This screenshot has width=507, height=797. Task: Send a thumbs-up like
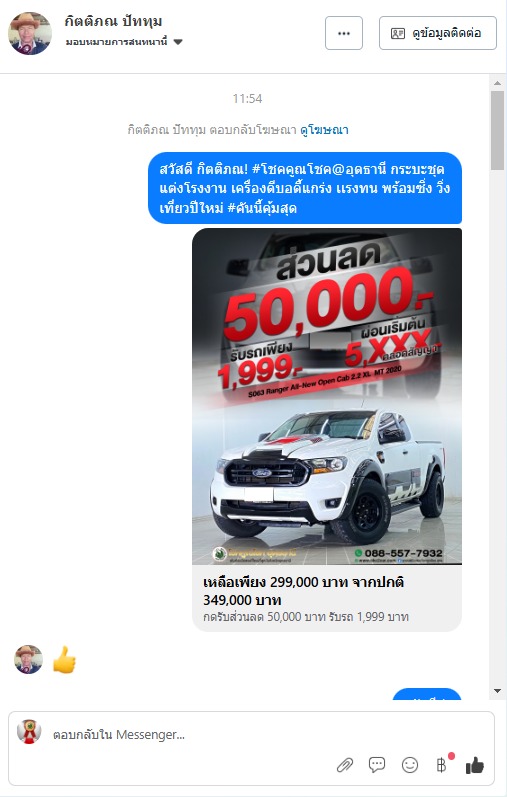pos(475,765)
